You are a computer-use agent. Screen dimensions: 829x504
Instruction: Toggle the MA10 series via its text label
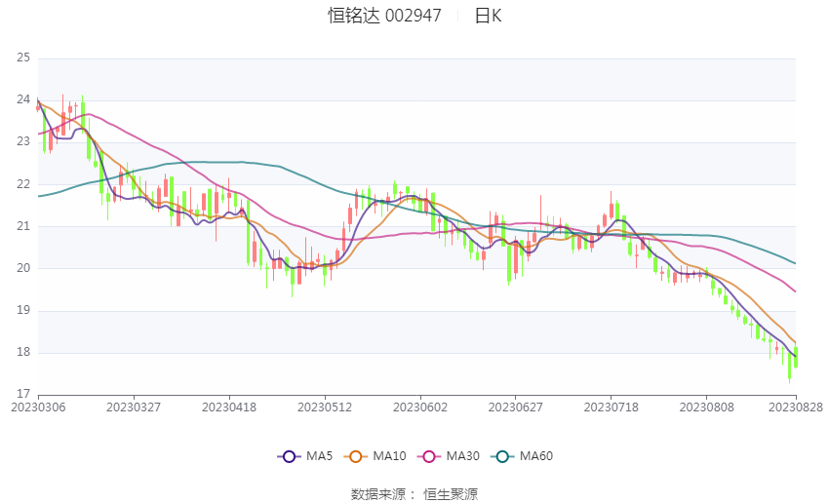coord(389,456)
